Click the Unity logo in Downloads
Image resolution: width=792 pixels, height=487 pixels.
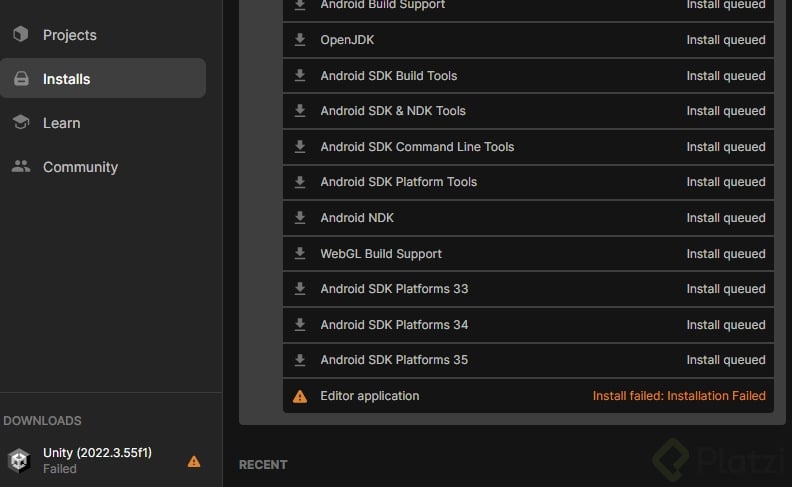(x=19, y=460)
